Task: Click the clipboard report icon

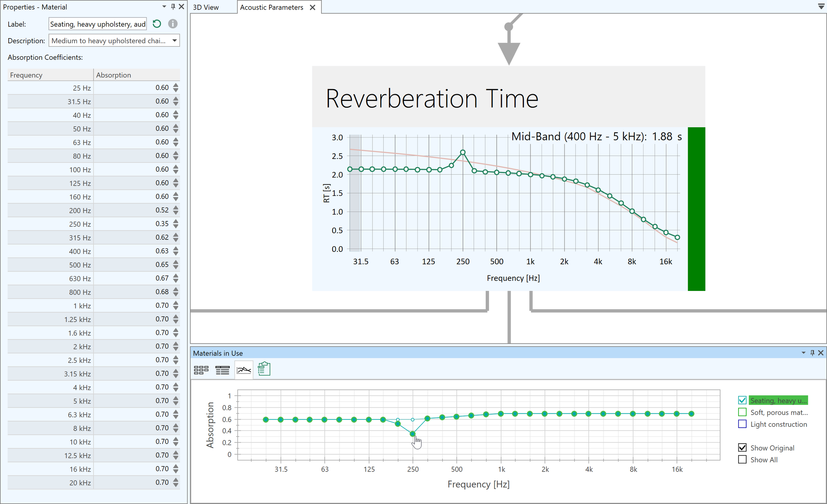Action: [x=264, y=369]
